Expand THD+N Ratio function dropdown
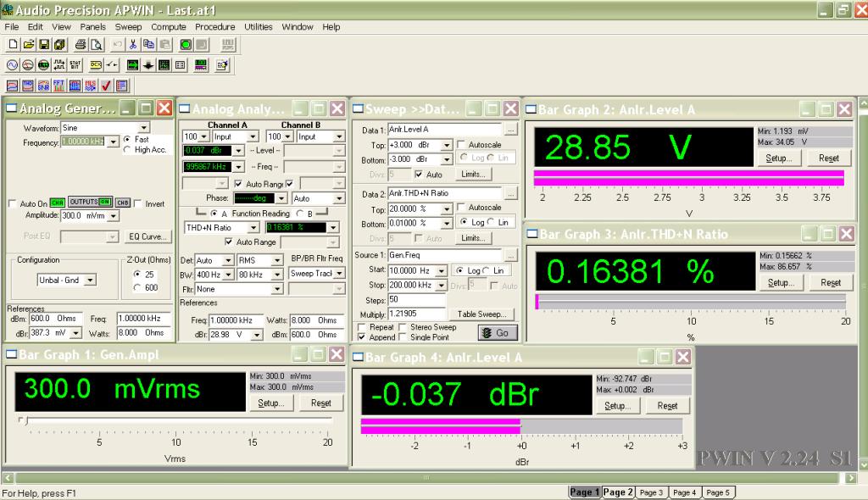This screenshot has width=868, height=500. click(x=253, y=228)
